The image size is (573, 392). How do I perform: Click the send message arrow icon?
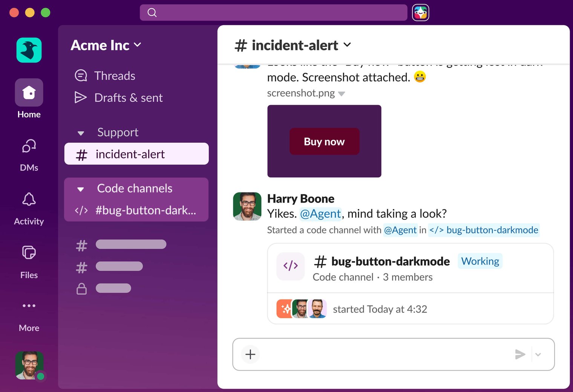(x=520, y=354)
